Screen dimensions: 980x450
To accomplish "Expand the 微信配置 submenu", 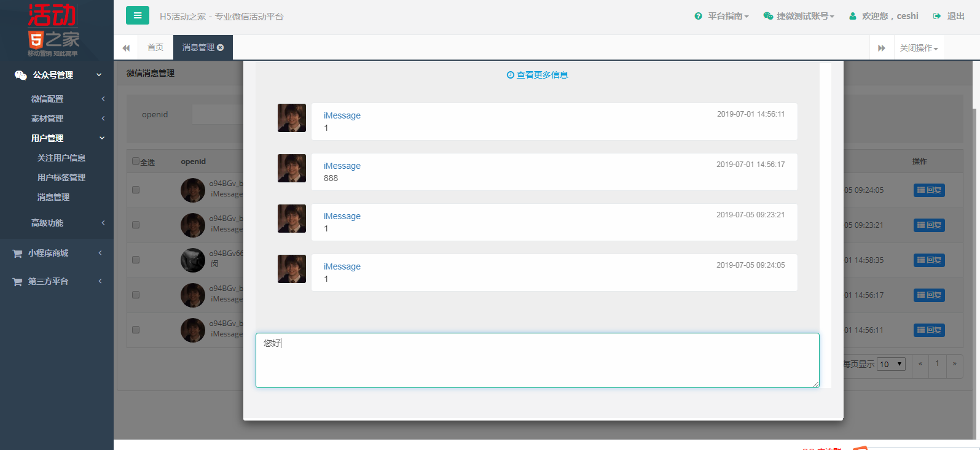I will (57, 99).
